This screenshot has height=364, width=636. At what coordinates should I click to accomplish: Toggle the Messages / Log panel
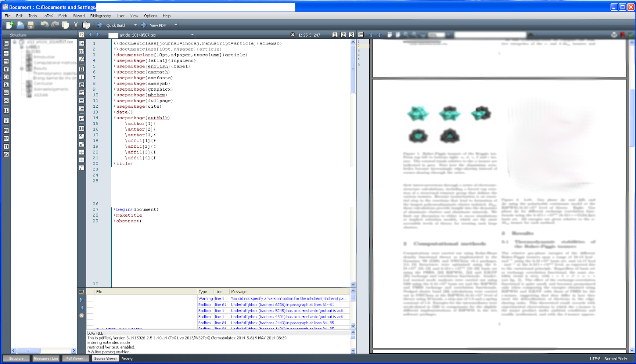45,358
